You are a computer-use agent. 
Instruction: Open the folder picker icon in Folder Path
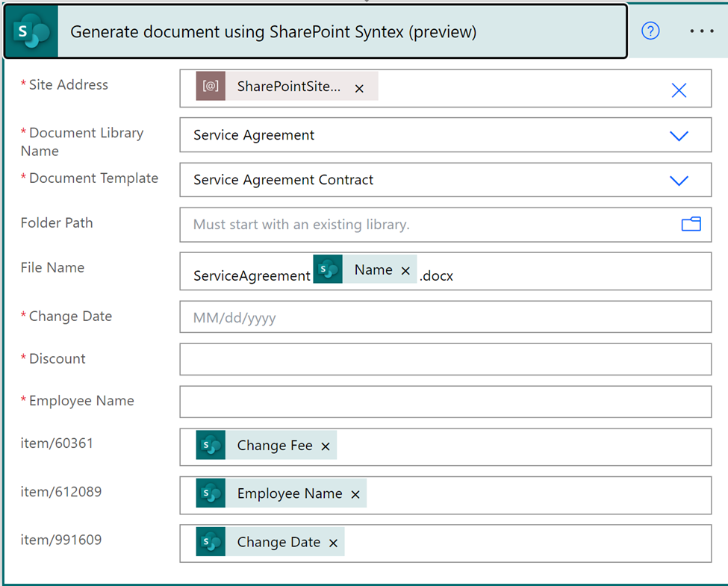[x=691, y=224]
